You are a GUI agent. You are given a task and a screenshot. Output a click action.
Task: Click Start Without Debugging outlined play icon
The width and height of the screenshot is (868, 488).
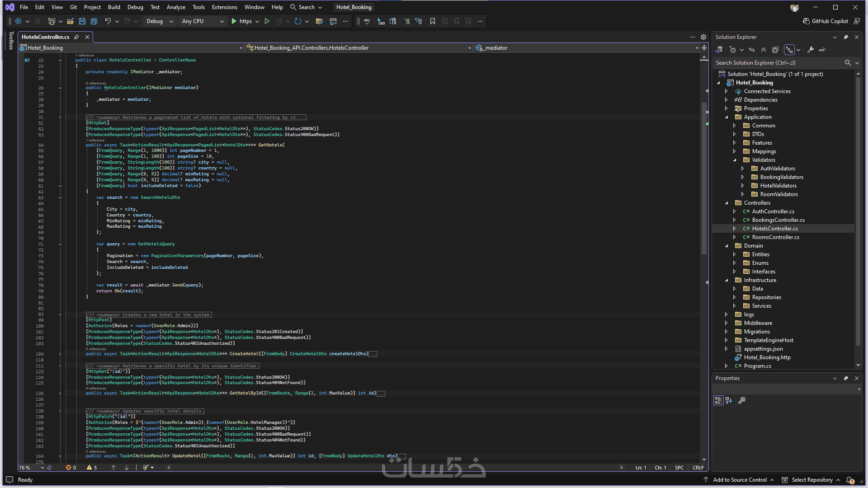click(267, 21)
